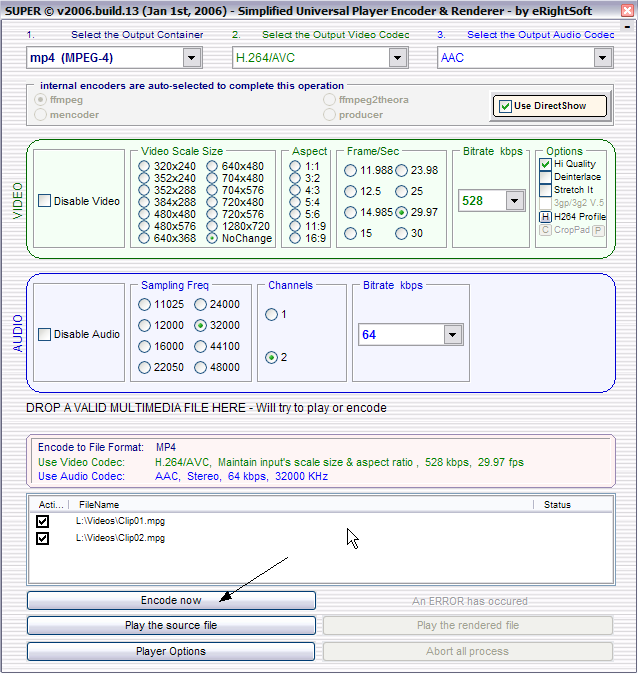Check Disable Video
The width and height of the screenshot is (638, 674).
pyautogui.click(x=44, y=201)
